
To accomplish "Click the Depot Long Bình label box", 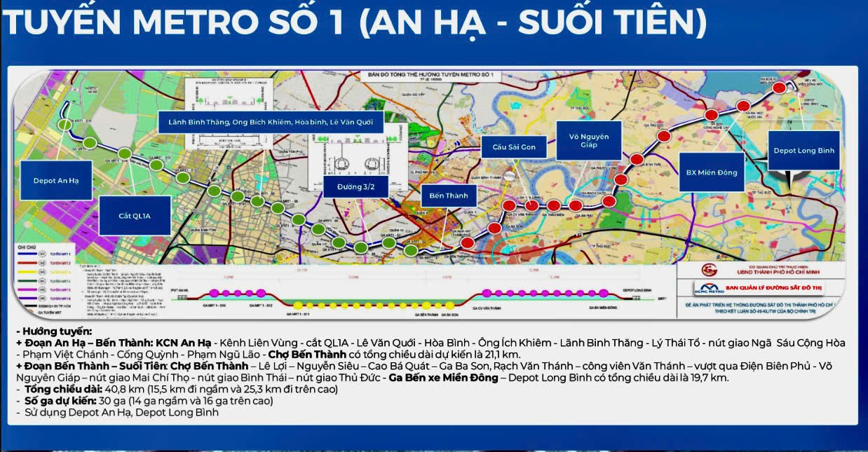I will (804, 151).
